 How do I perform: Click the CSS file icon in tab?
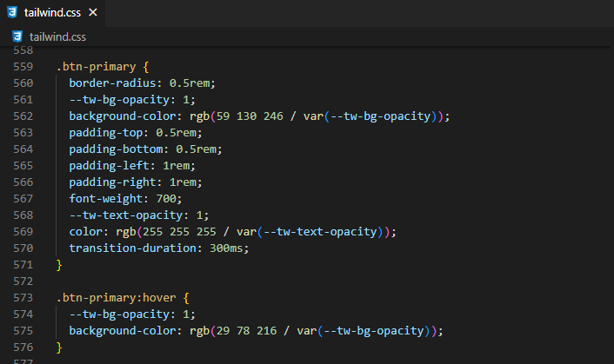(x=12, y=12)
